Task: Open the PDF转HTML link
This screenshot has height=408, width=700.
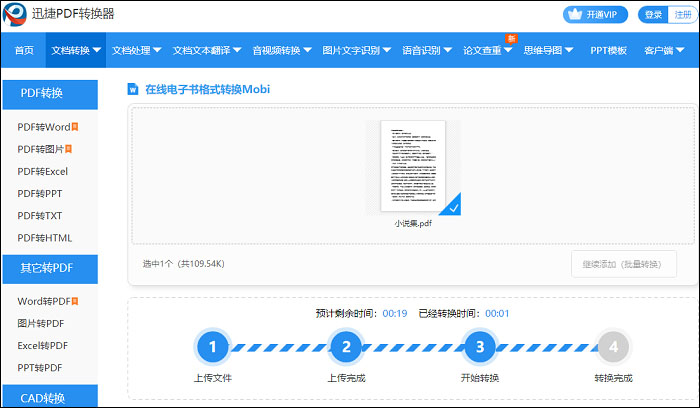Action: [x=45, y=238]
